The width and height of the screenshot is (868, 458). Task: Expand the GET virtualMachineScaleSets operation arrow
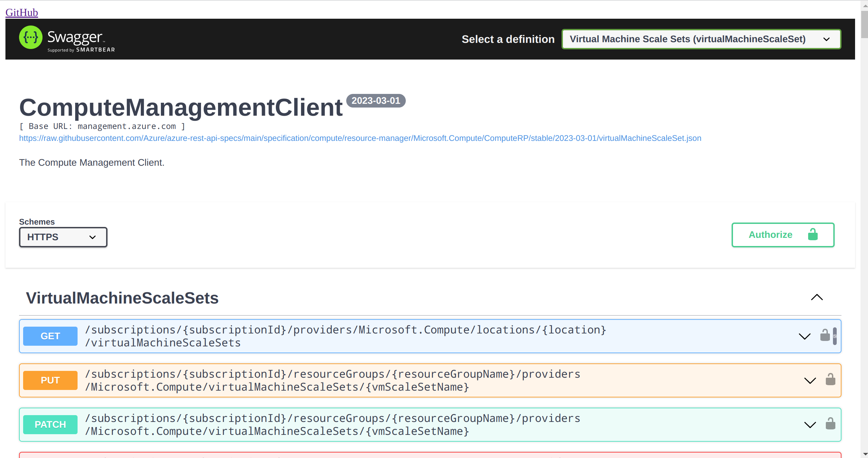(x=804, y=336)
